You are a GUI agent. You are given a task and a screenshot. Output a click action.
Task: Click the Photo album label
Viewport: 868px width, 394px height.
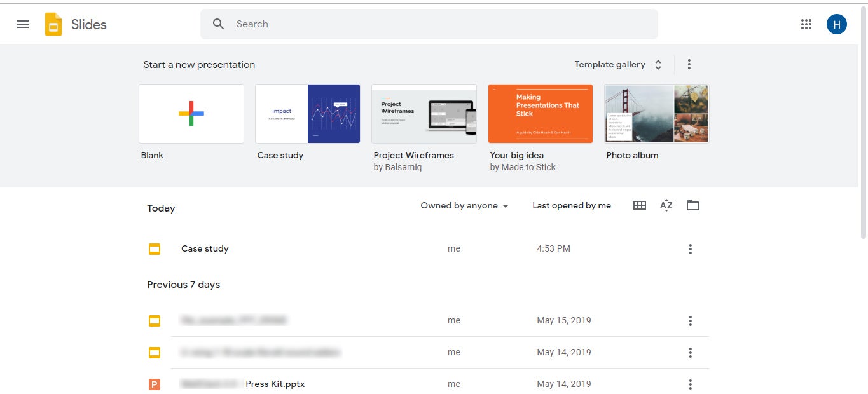click(x=632, y=155)
